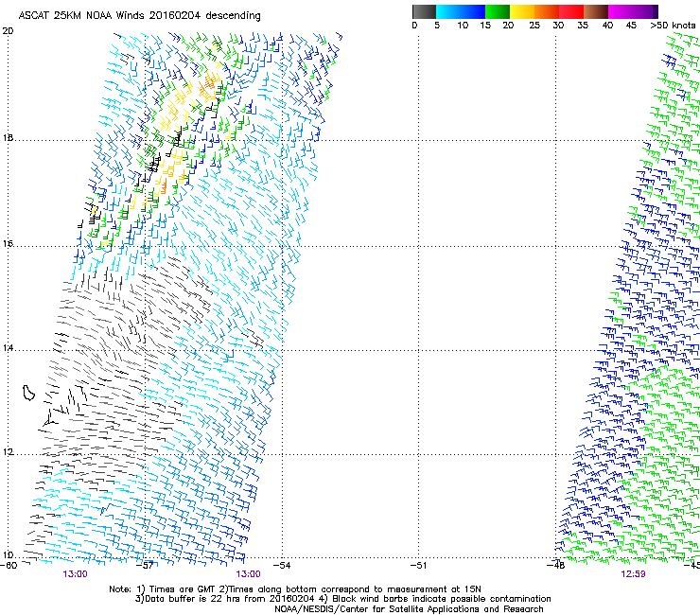Viewport: 700px width, 615px height.
Task: Click the '13:00' time between -60 and -57
Action: click(x=75, y=574)
